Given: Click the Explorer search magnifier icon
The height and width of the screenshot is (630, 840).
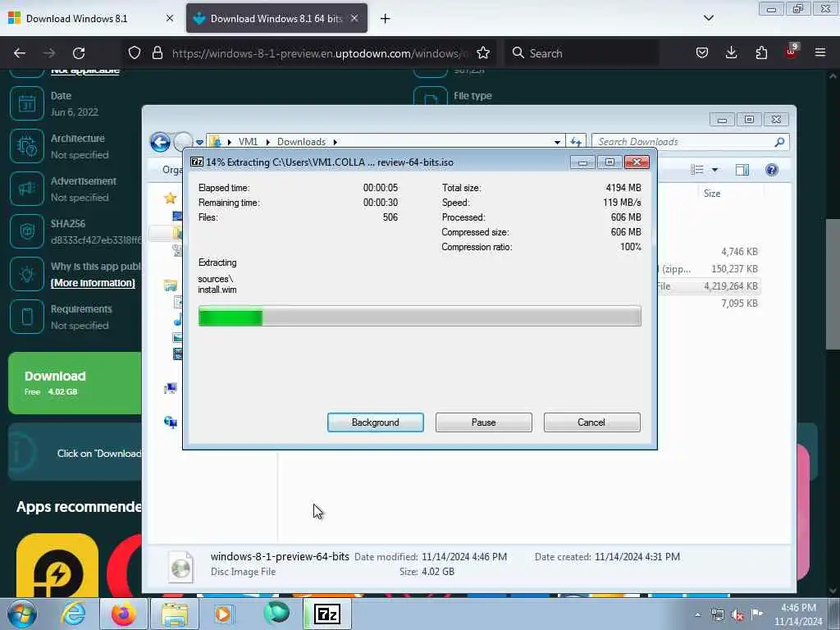Looking at the screenshot, I should 779,142.
